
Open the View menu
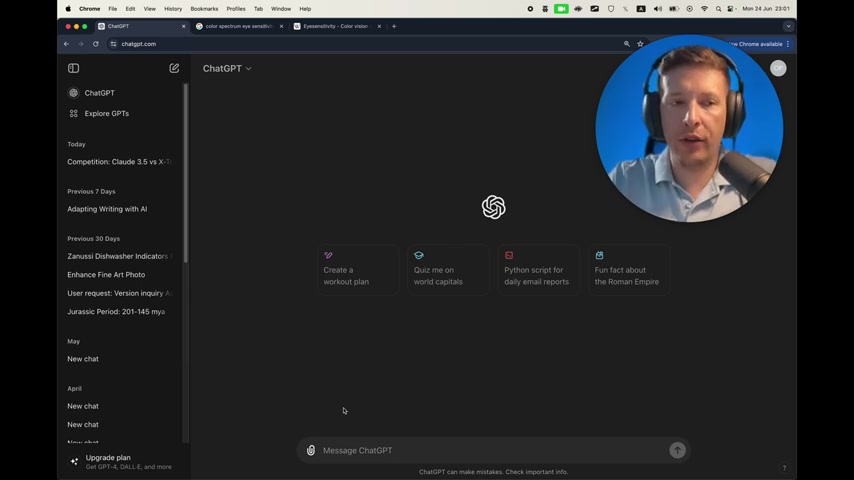pyautogui.click(x=149, y=9)
